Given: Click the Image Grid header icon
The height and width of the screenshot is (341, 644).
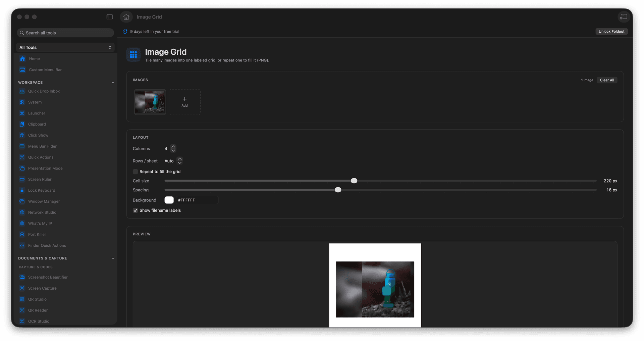Looking at the screenshot, I should (x=133, y=54).
